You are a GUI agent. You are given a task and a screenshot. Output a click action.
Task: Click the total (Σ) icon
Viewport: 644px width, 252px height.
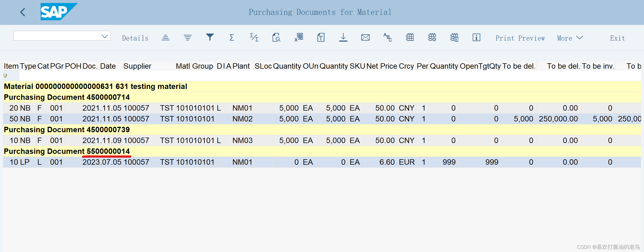tap(231, 38)
